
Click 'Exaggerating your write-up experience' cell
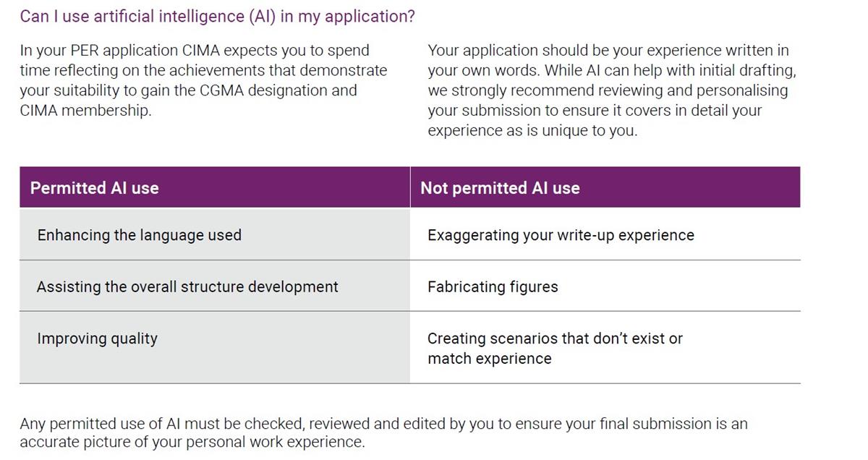point(605,235)
